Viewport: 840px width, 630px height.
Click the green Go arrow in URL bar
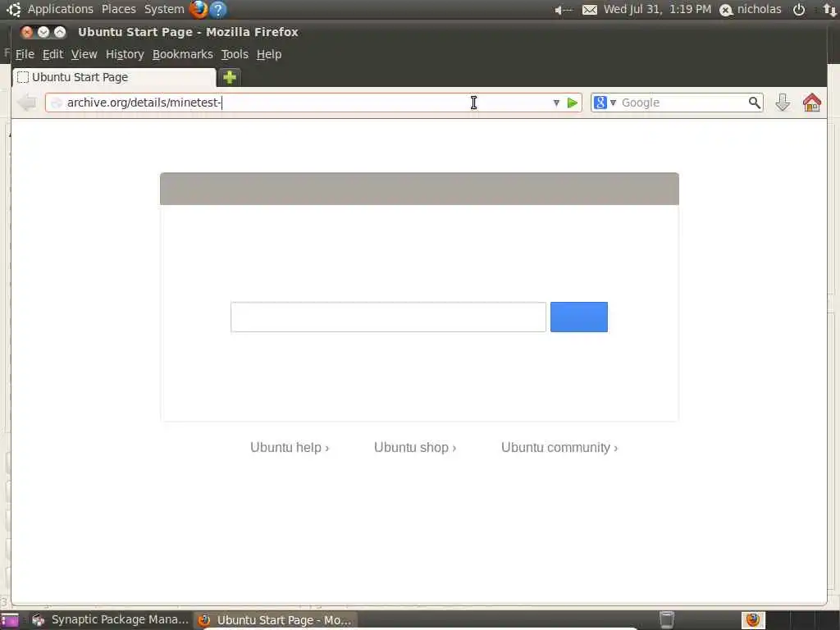(x=572, y=103)
